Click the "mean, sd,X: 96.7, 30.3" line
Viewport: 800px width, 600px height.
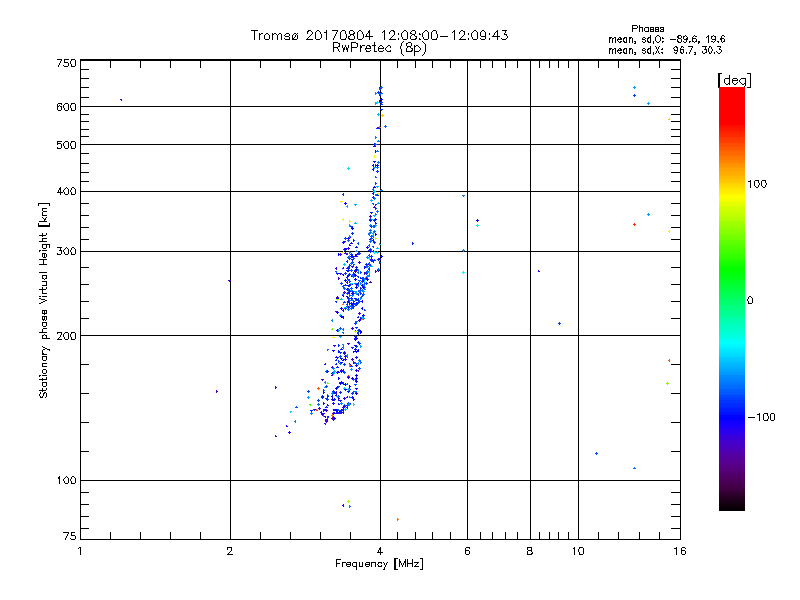click(x=665, y=50)
